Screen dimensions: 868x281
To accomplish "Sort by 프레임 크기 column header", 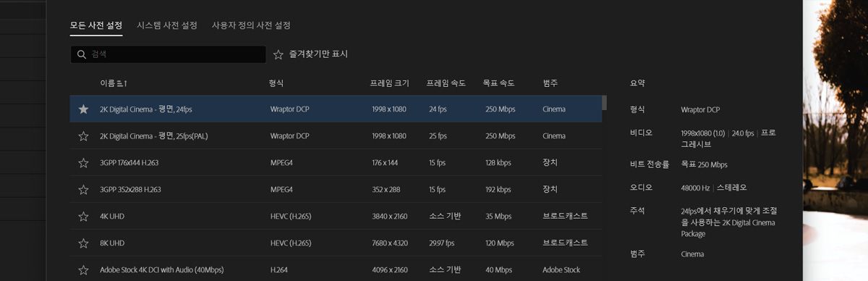I will pyautogui.click(x=389, y=83).
